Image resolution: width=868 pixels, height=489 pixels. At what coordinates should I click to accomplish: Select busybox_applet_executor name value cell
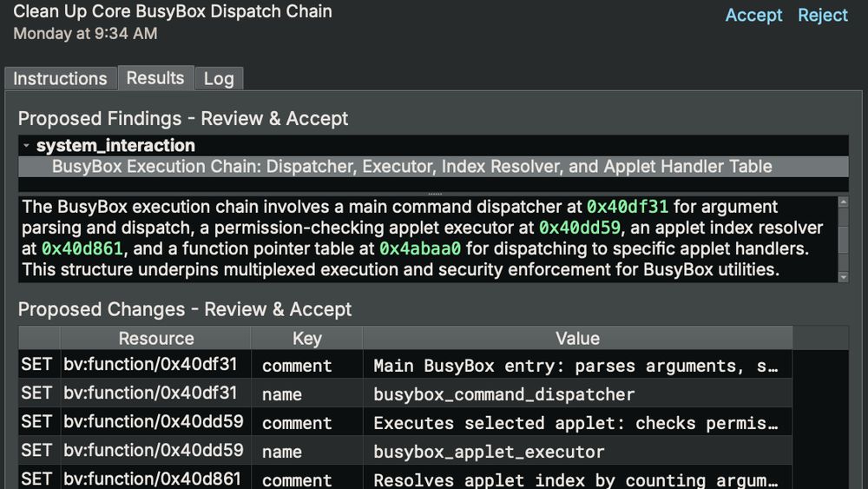(x=577, y=452)
